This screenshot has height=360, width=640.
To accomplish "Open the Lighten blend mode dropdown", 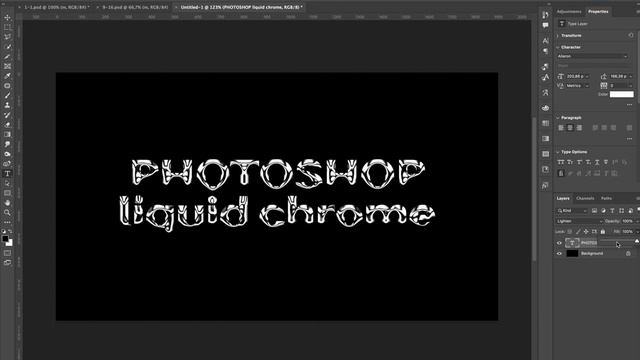I will pos(580,221).
